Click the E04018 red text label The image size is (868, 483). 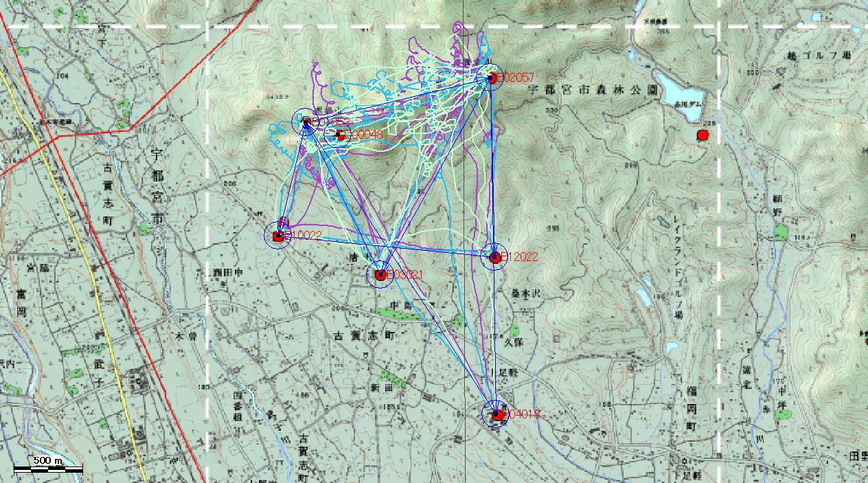pyautogui.click(x=522, y=414)
